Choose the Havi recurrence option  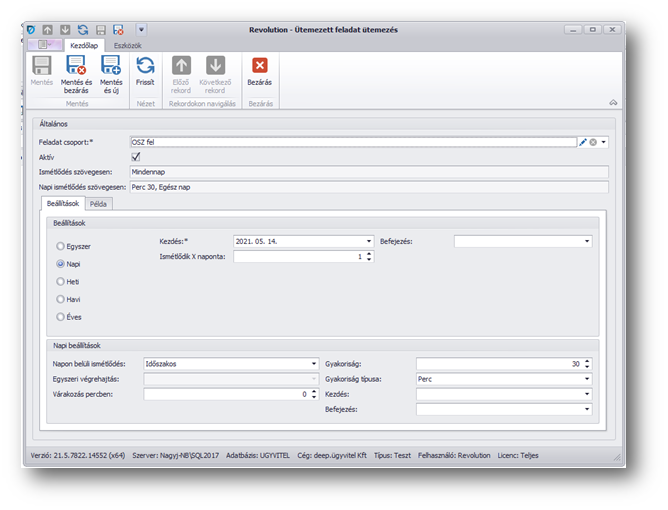click(60, 299)
